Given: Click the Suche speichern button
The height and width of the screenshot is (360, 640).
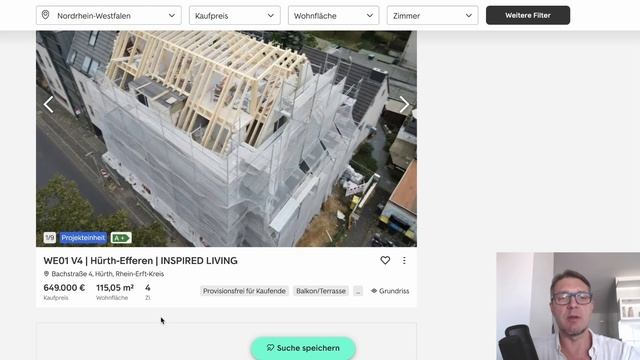Looking at the screenshot, I should pos(303,348).
